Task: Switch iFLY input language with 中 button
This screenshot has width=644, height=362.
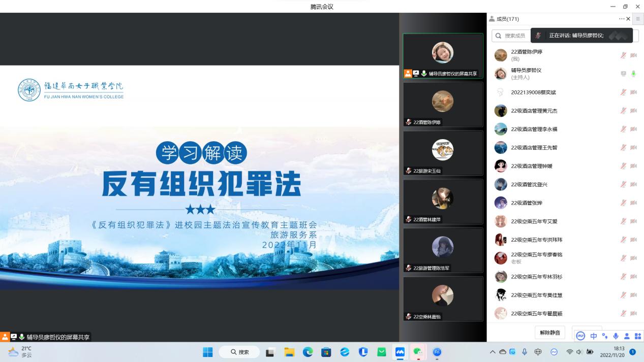Action: (x=593, y=336)
